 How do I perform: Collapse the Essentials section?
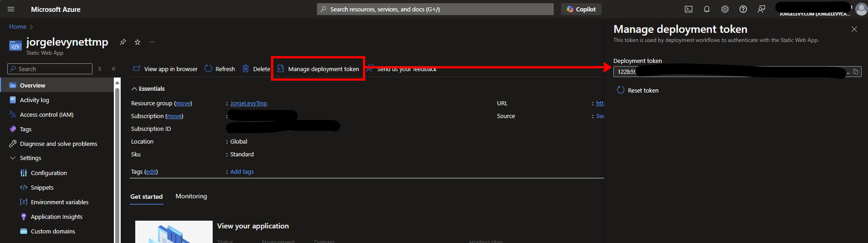[148, 88]
